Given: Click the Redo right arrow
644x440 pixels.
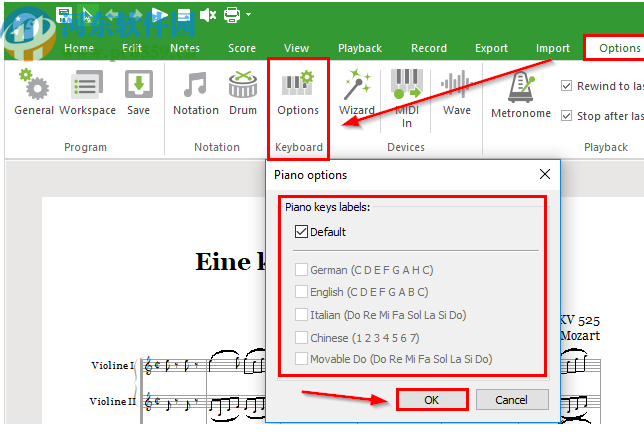Looking at the screenshot, I should point(136,15).
